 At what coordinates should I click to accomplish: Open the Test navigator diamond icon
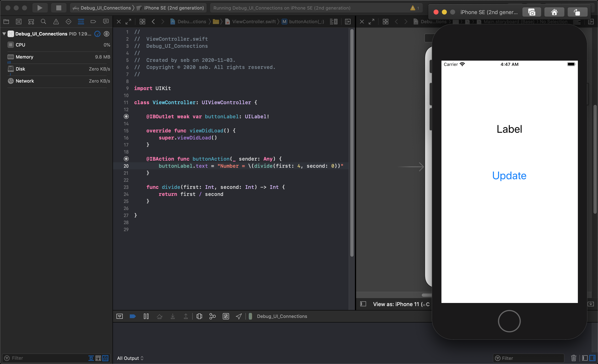pyautogui.click(x=69, y=22)
